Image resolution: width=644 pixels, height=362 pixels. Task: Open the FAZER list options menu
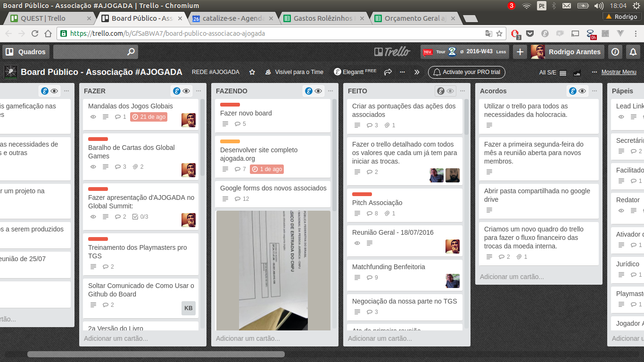198,91
